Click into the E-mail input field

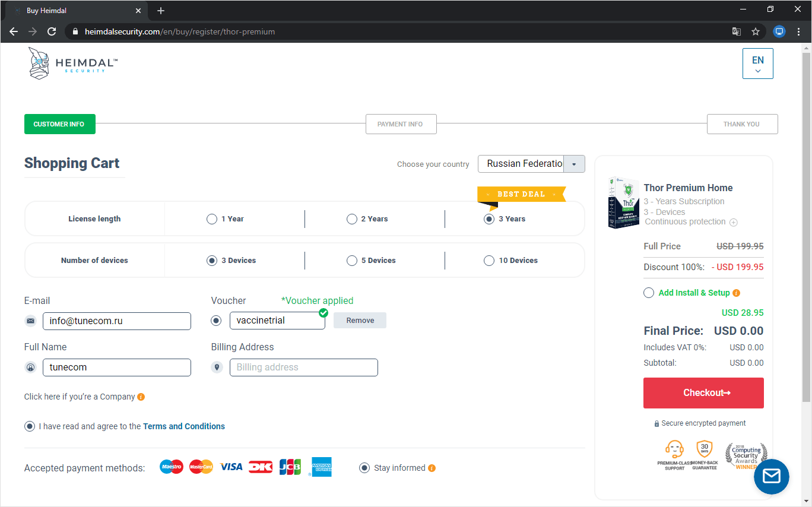[x=117, y=321]
